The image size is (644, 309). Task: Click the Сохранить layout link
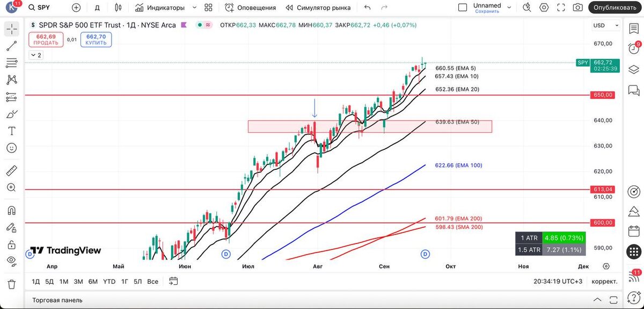click(487, 11)
